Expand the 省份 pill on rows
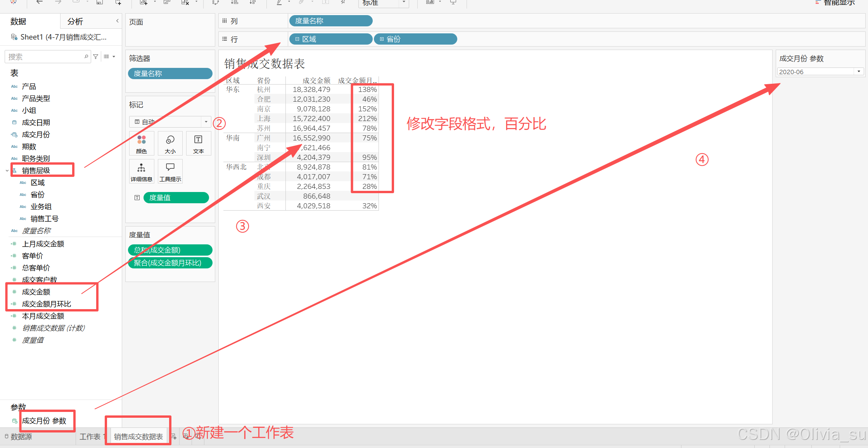The image size is (868, 448). (382, 39)
